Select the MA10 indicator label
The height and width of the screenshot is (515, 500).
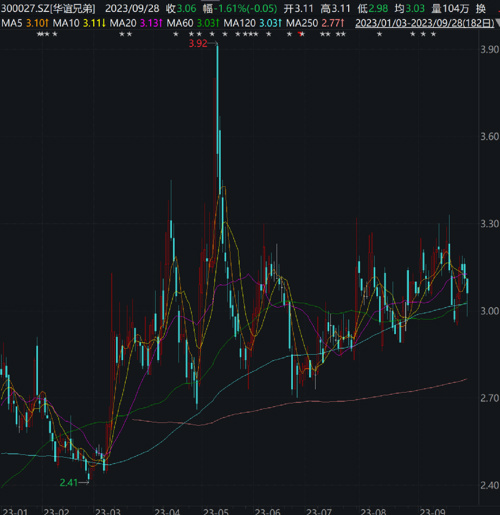[x=66, y=23]
